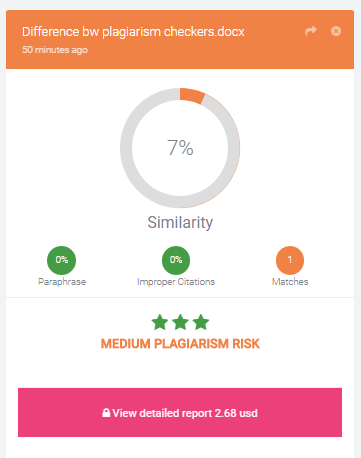Viewport: 361px width, 458px height.
Task: Click the lock icon on report button
Action: click(x=106, y=413)
